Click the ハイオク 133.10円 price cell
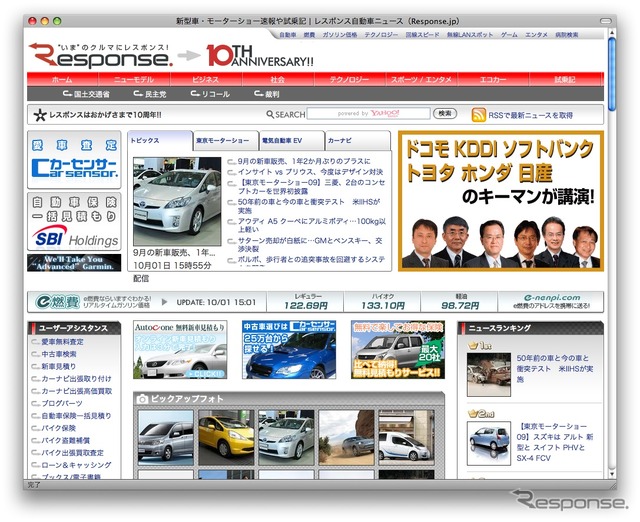Screen dimensions: 640x522 [382, 302]
